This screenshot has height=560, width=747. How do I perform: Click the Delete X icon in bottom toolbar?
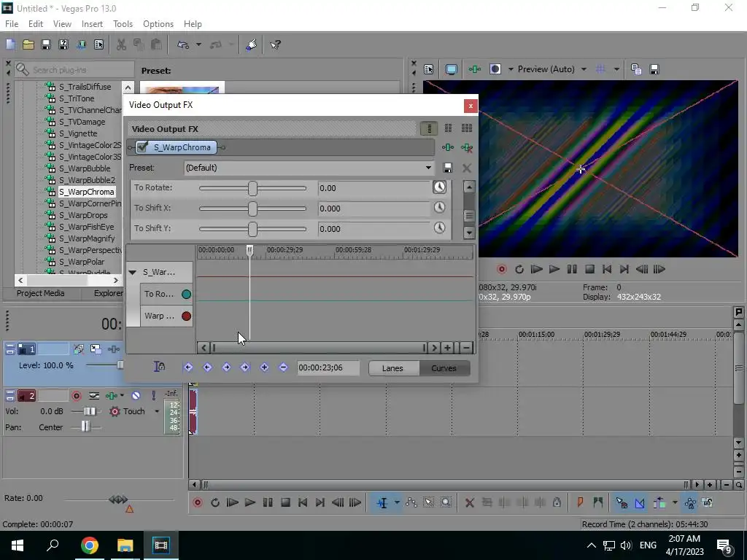pyautogui.click(x=469, y=502)
